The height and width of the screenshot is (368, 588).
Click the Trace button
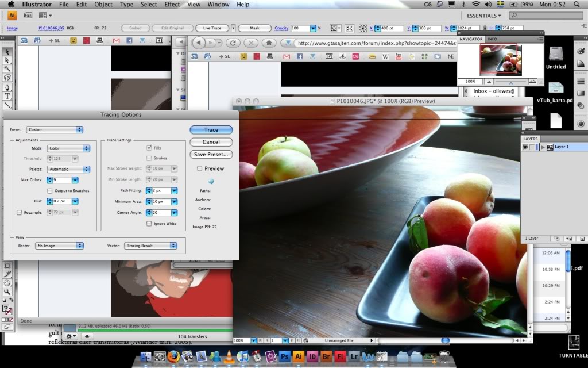point(210,129)
